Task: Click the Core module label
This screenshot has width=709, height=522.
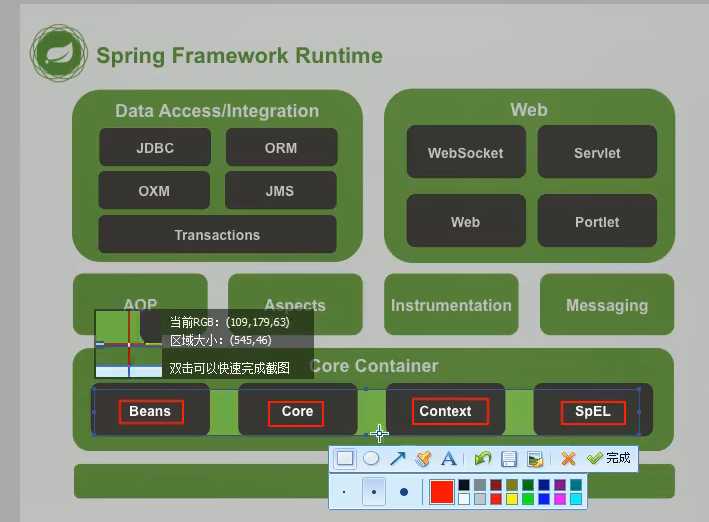Action: (297, 413)
